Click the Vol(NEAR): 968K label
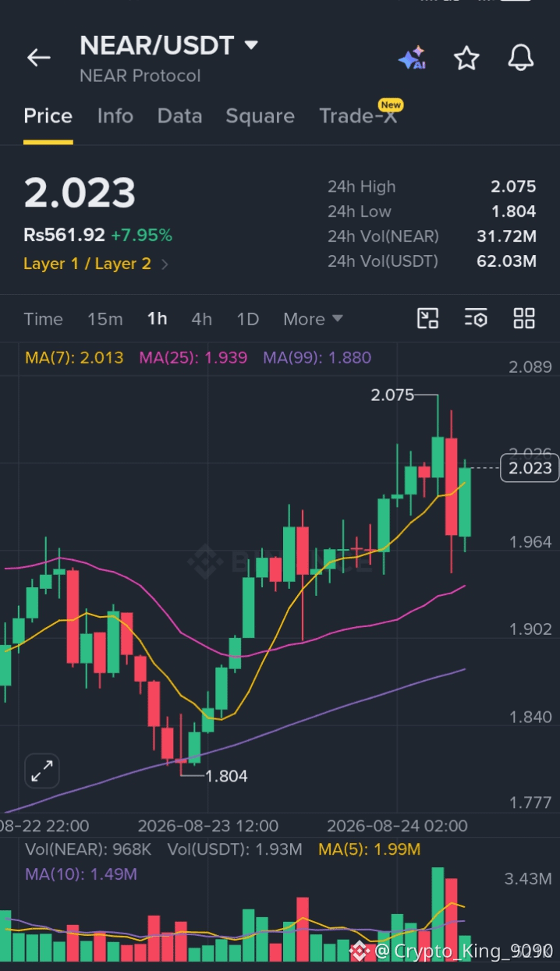The width and height of the screenshot is (560, 971). (x=88, y=849)
